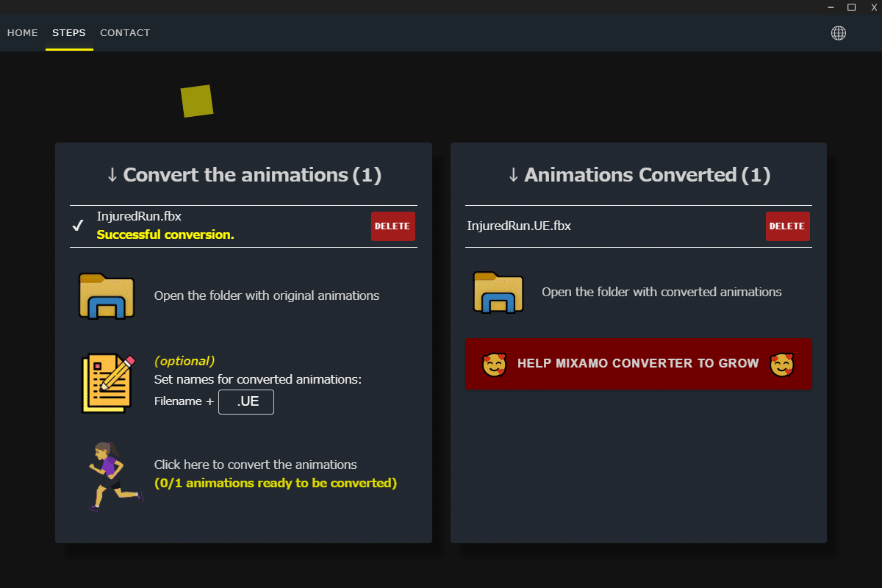Click 'Open the folder with original animations' text
882x588 pixels.
click(267, 295)
